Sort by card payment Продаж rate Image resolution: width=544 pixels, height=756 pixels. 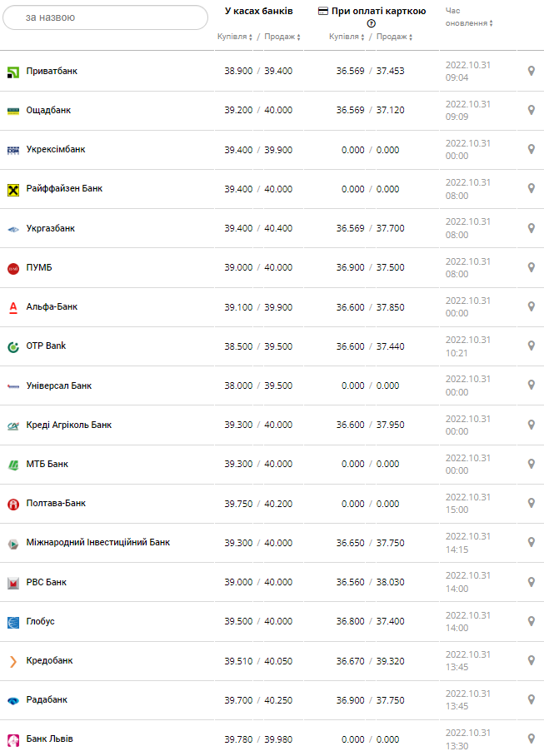394,37
